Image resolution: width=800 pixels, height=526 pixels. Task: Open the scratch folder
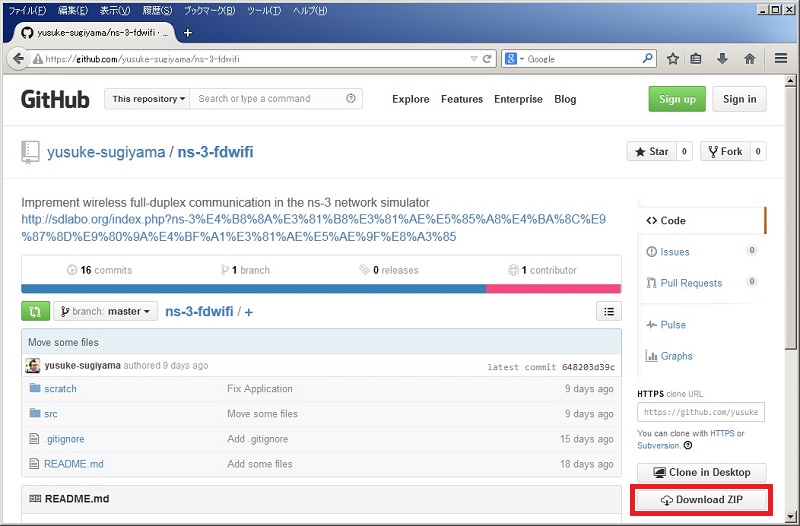[x=60, y=389]
